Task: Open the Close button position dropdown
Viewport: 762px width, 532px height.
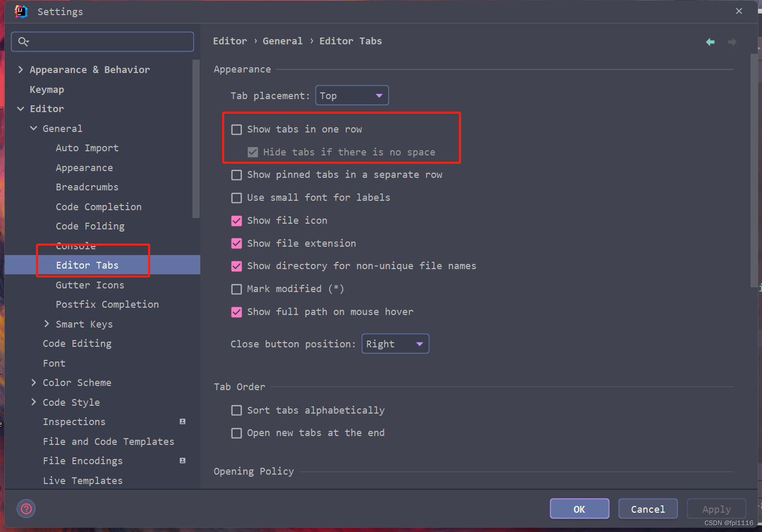Action: (x=395, y=344)
